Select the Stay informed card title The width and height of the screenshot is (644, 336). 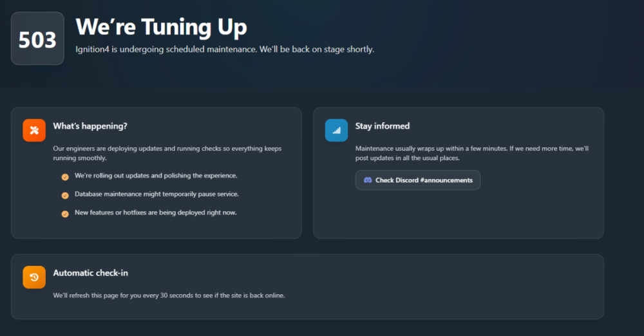[x=383, y=126]
